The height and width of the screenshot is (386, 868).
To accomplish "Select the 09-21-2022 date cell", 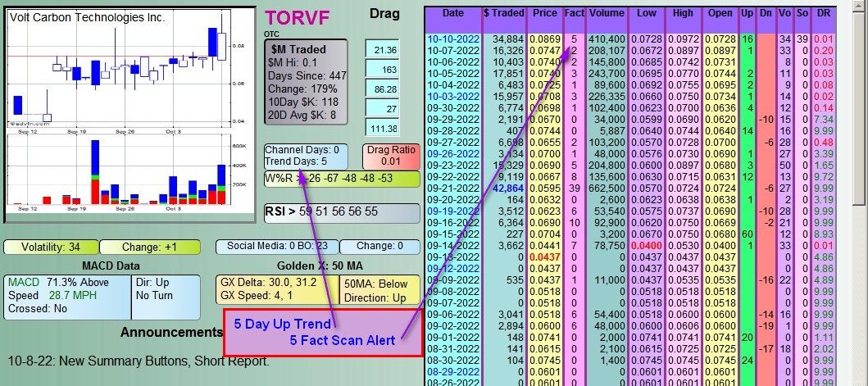I will pos(453,188).
